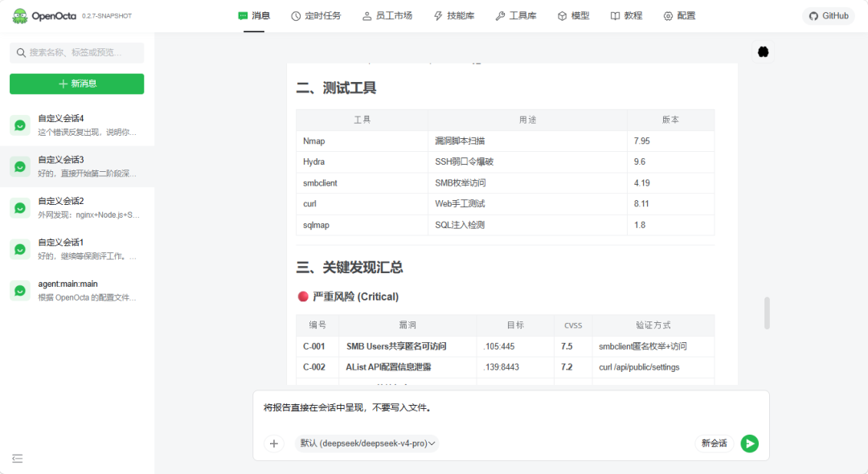Click the 教程 book icon
Viewport: 868px width, 474px height.
[615, 16]
